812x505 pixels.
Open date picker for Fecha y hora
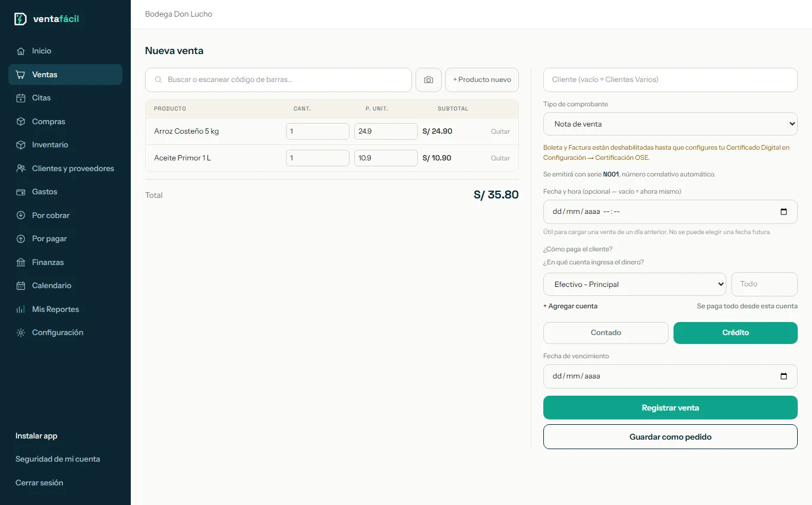click(783, 212)
